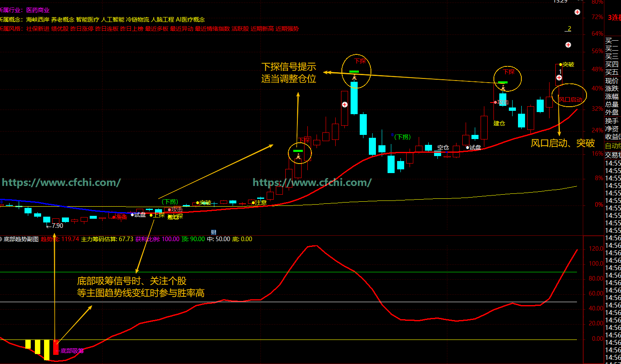Select the 近期强势 style tag

tap(287, 29)
